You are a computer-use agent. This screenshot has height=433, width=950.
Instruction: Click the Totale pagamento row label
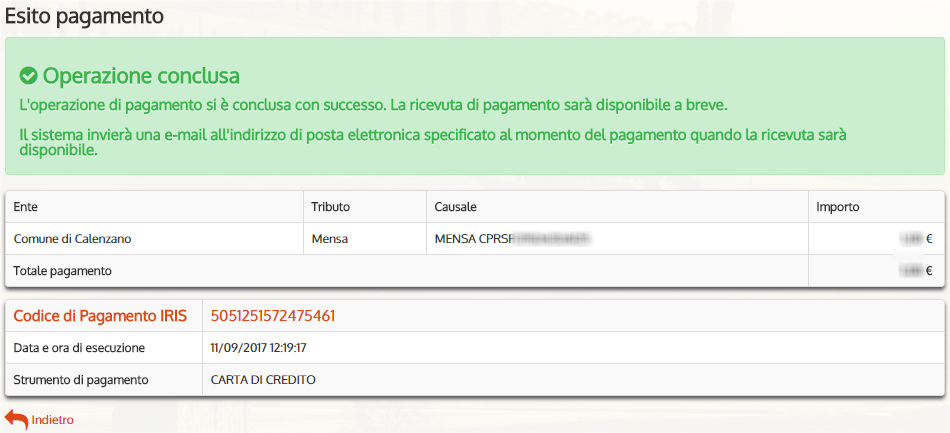pos(62,271)
